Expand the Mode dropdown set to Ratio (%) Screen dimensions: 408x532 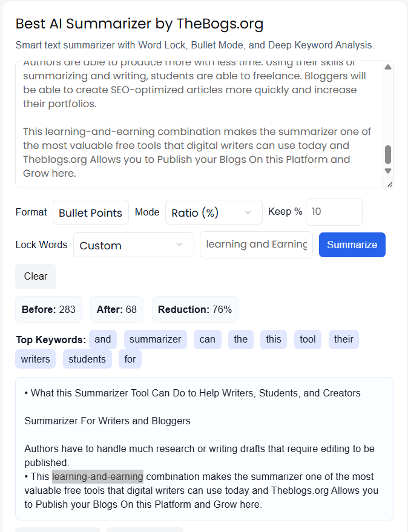pos(213,212)
